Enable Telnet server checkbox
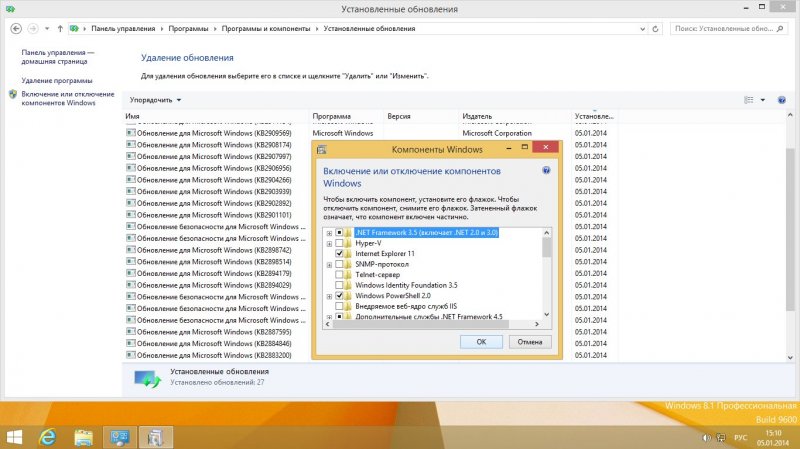Image resolution: width=800 pixels, height=449 pixels. [x=339, y=275]
